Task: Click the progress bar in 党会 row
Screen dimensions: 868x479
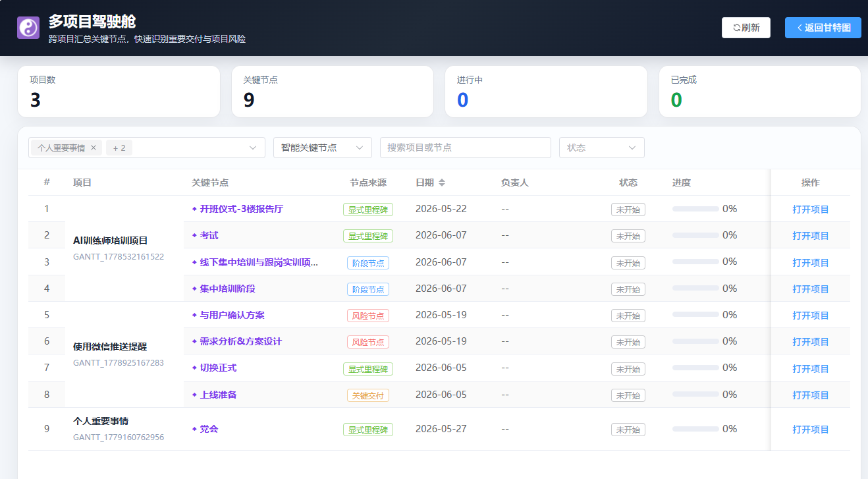Action: click(695, 429)
